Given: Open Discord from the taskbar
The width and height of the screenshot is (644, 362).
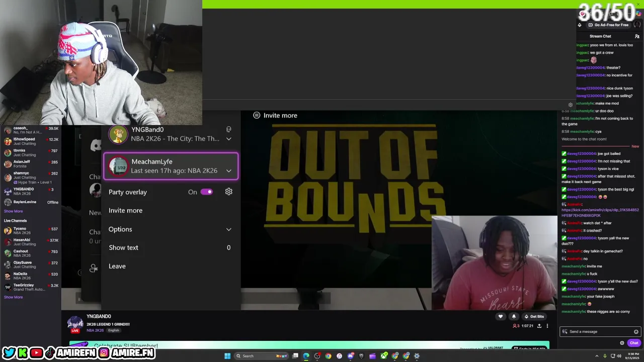Looking at the screenshot, I should (351, 356).
